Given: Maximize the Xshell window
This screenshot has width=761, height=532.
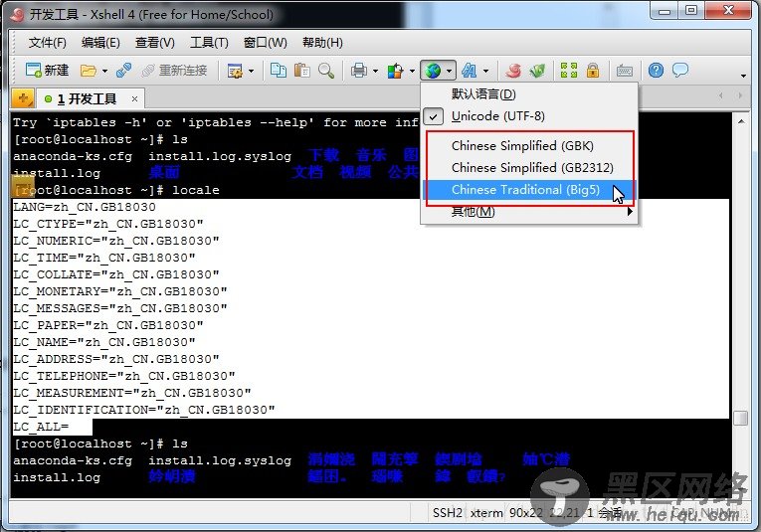Looking at the screenshot, I should pos(691,11).
